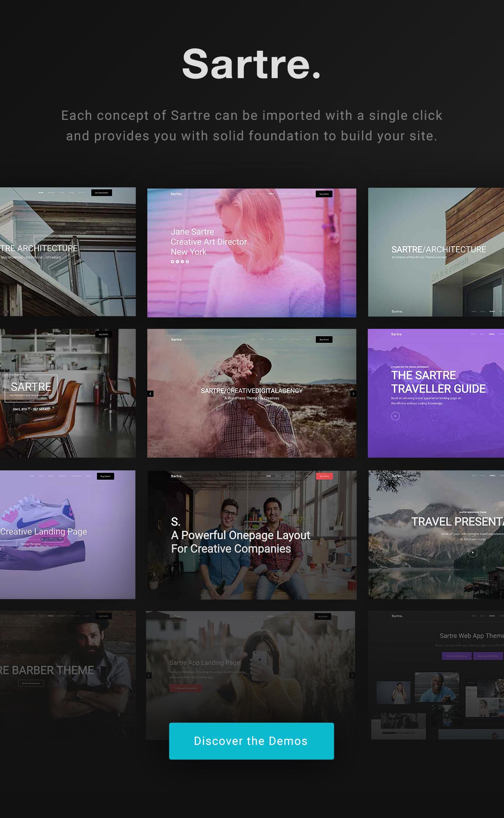Click the SARTRE boxed logo in restaurant demo

click(x=31, y=388)
